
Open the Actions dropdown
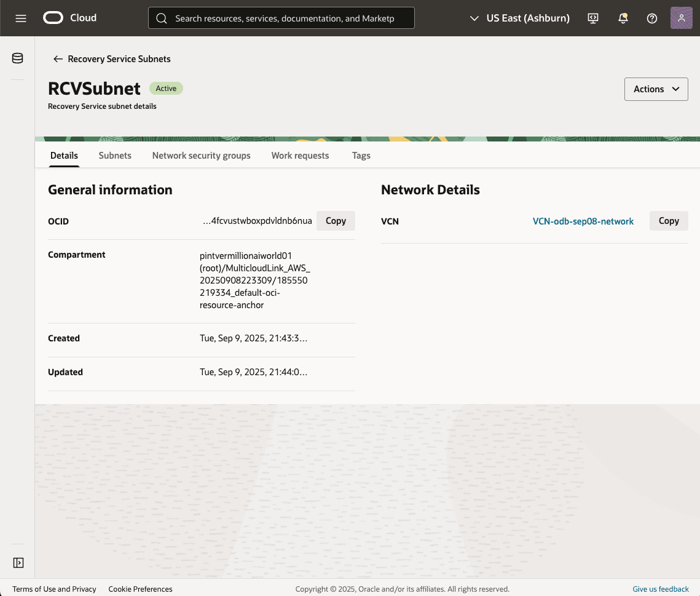pos(656,89)
